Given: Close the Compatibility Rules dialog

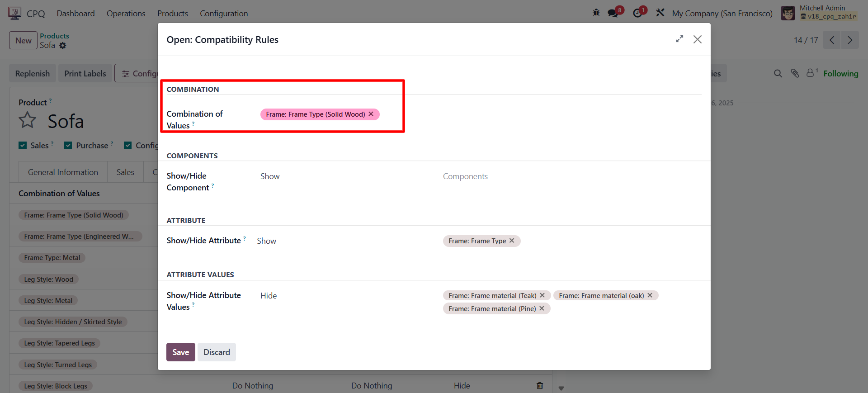Looking at the screenshot, I should click(698, 39).
